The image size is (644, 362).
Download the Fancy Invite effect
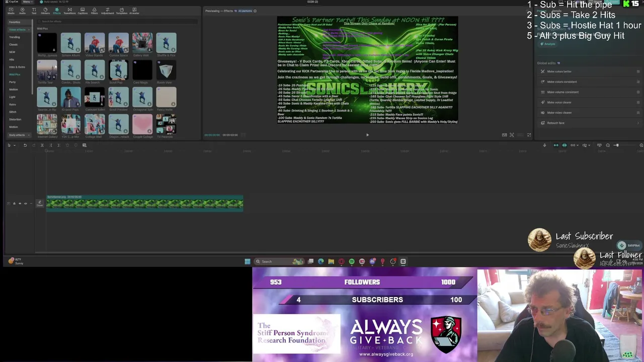174,104
